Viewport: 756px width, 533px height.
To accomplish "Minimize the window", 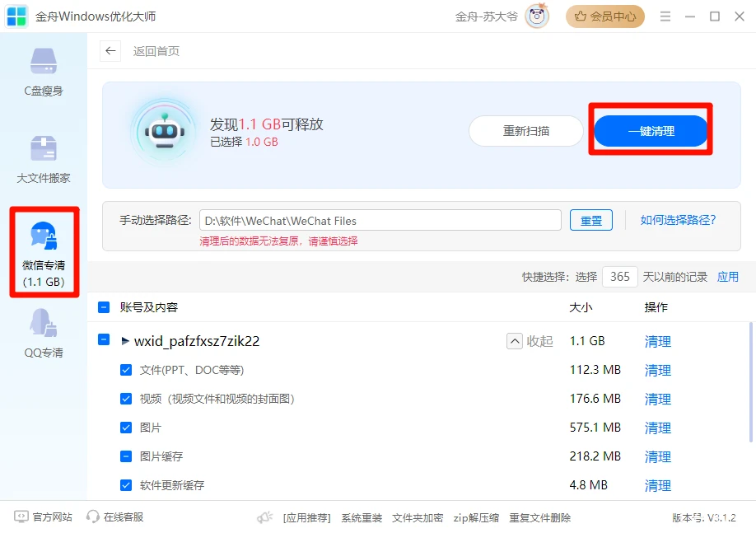I will (690, 16).
